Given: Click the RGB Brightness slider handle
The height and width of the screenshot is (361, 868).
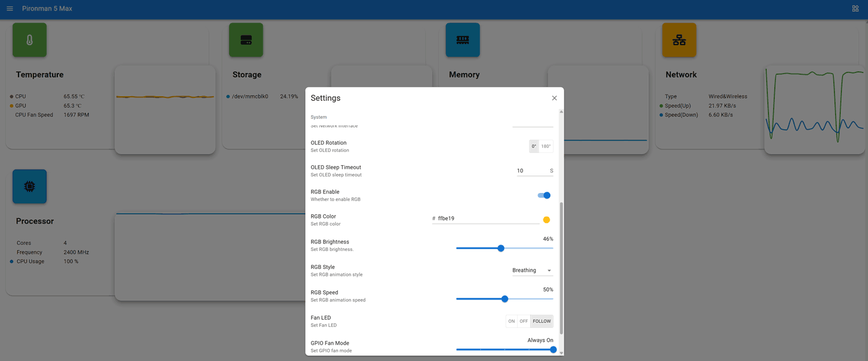Looking at the screenshot, I should pyautogui.click(x=501, y=248).
